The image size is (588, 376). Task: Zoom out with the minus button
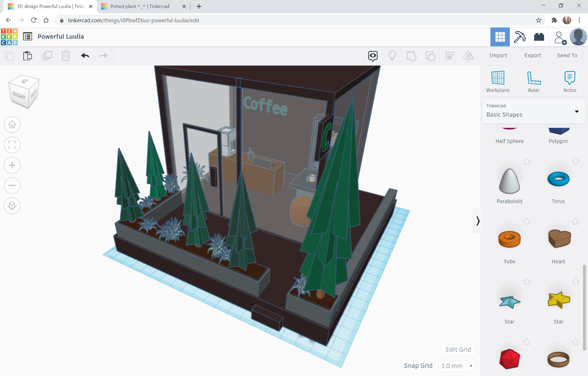coord(12,185)
